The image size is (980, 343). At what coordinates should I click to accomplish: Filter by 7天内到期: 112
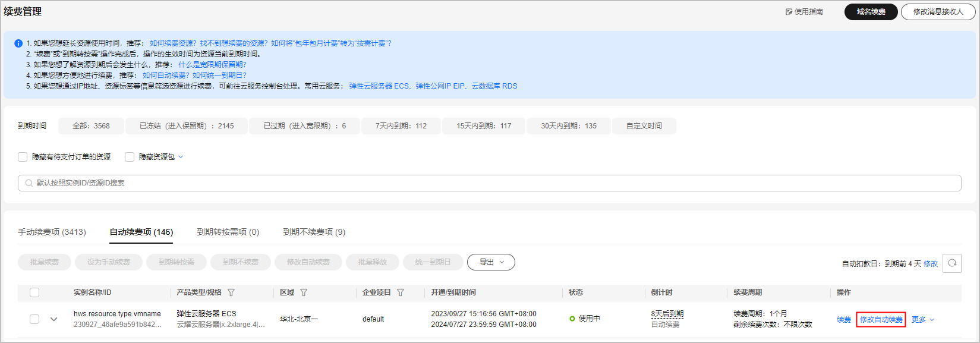point(401,126)
